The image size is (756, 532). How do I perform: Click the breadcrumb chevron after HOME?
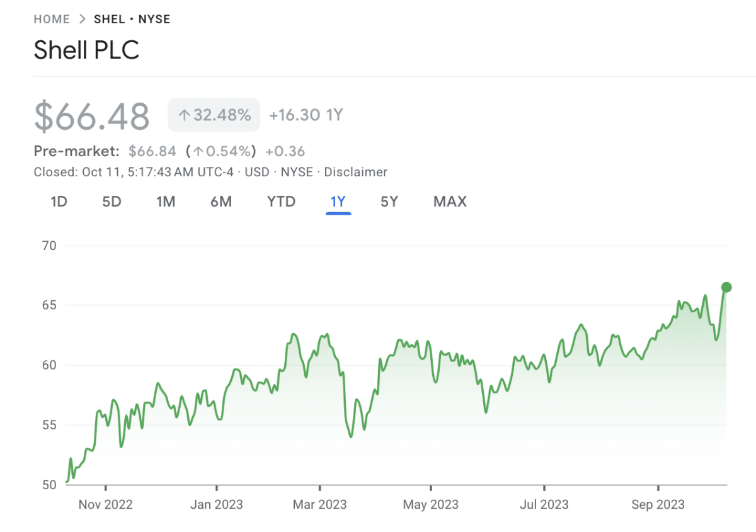click(81, 19)
